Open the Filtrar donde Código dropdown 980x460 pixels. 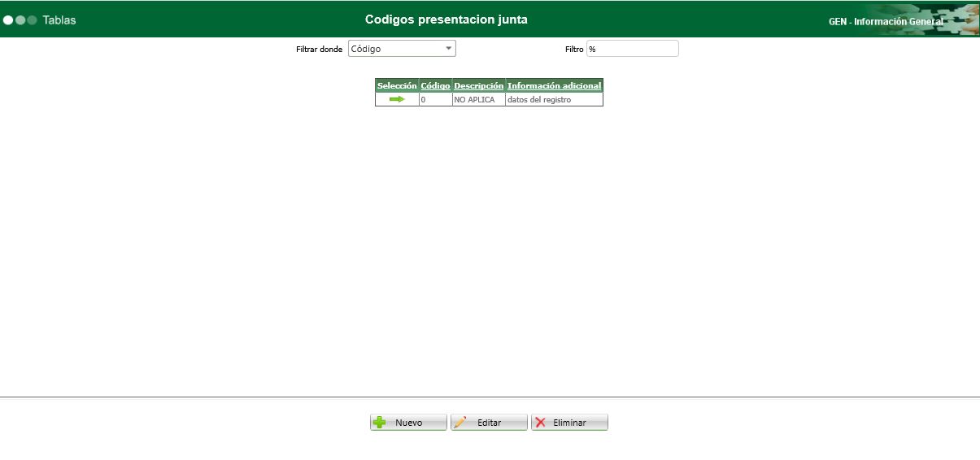(x=402, y=49)
